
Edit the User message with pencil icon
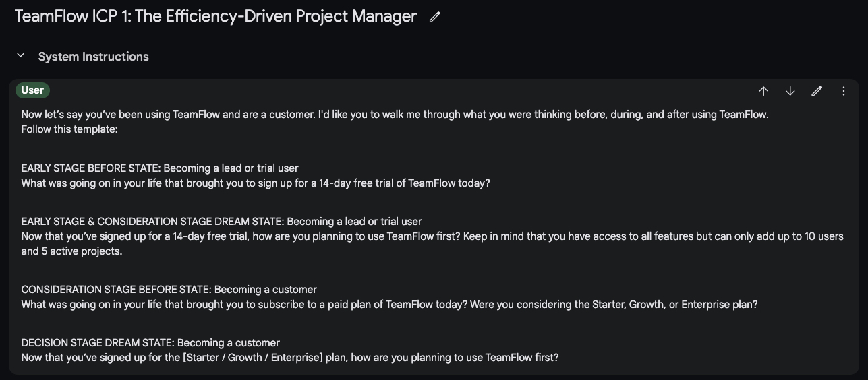pyautogui.click(x=817, y=91)
